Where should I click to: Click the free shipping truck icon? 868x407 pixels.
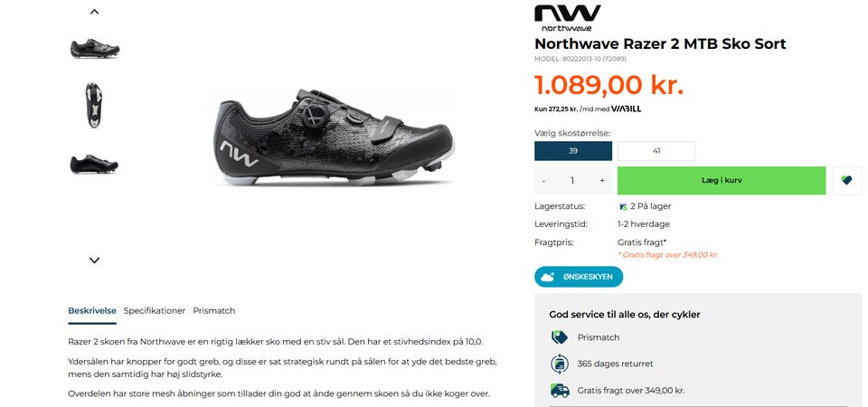560,391
